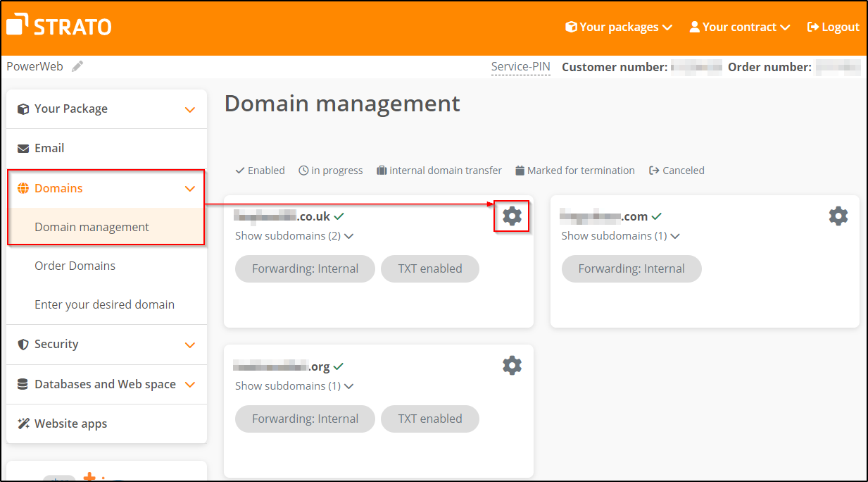Open the Your contract menu
Image resolution: width=868 pixels, height=482 pixels.
tap(739, 27)
